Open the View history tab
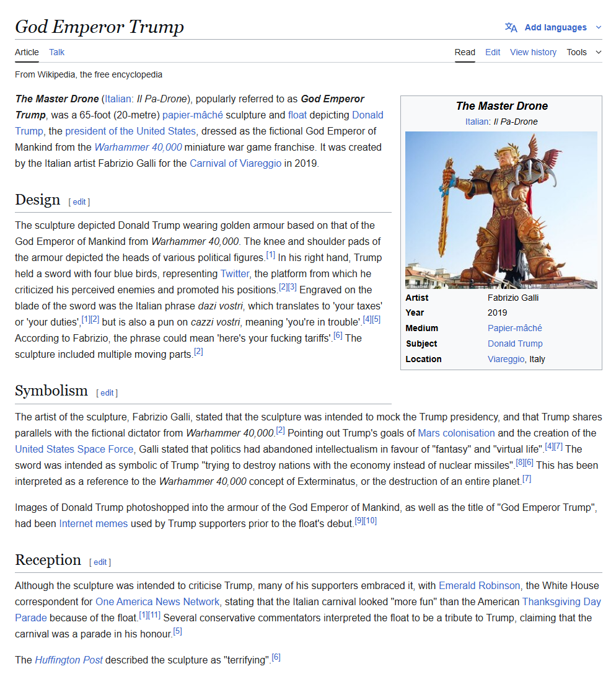The image size is (616, 674). 533,52
